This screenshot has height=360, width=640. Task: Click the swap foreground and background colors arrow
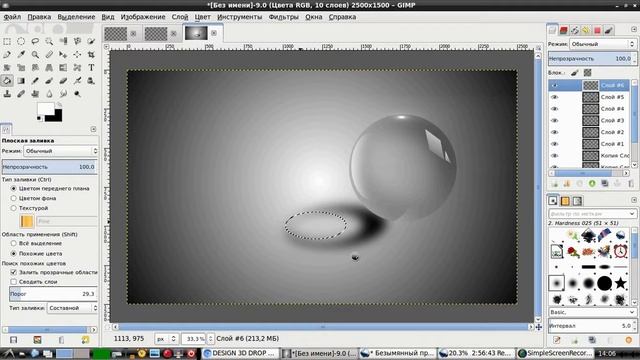60,104
